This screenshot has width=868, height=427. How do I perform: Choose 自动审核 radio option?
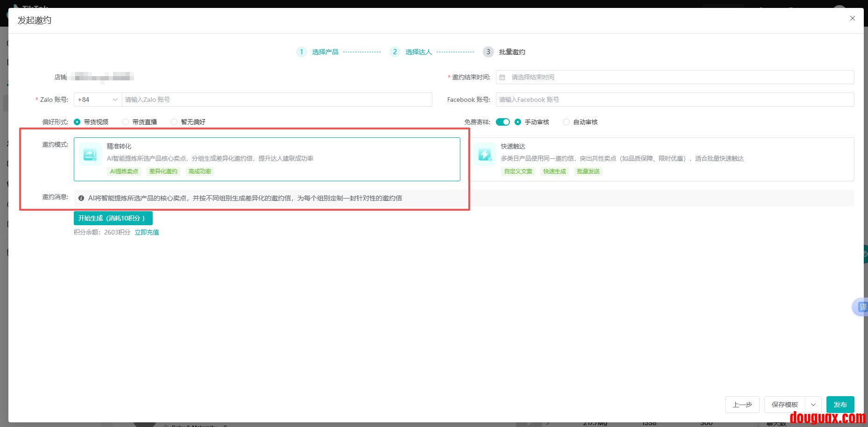(566, 122)
